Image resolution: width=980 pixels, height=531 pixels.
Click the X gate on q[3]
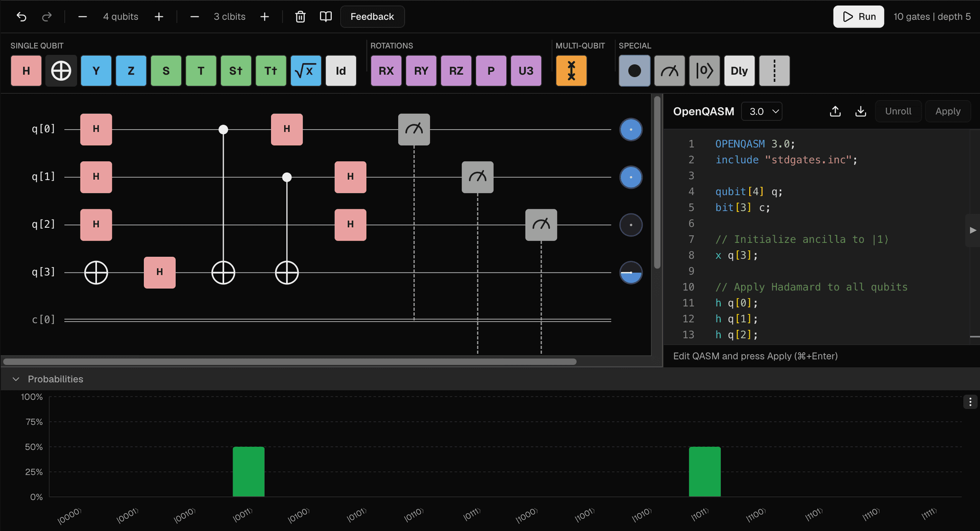coord(96,273)
